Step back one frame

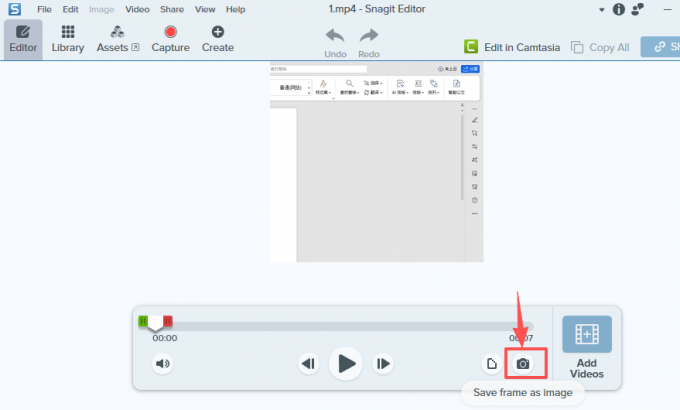(309, 364)
